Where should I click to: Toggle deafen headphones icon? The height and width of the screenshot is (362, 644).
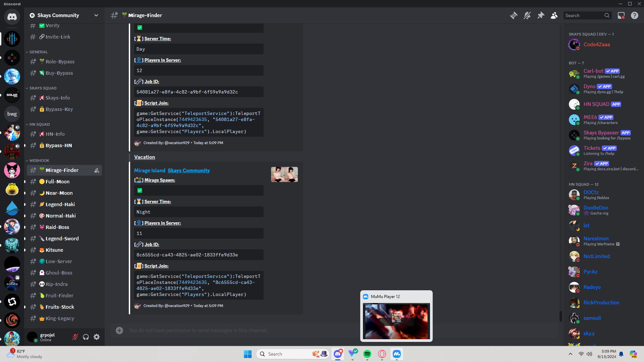point(86,337)
